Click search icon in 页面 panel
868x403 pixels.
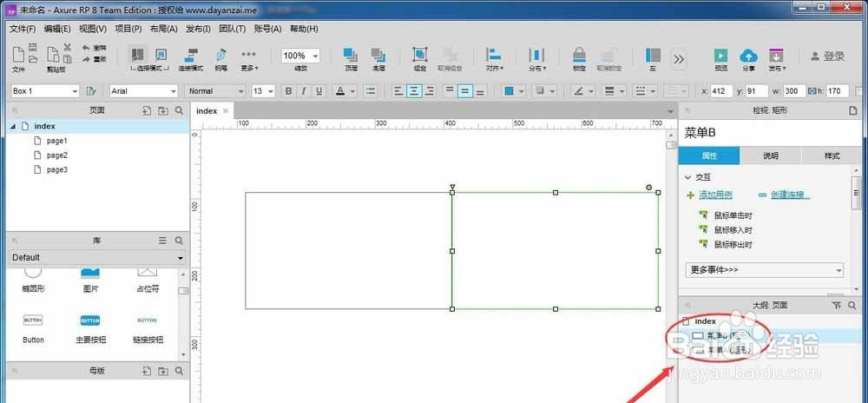point(179,110)
